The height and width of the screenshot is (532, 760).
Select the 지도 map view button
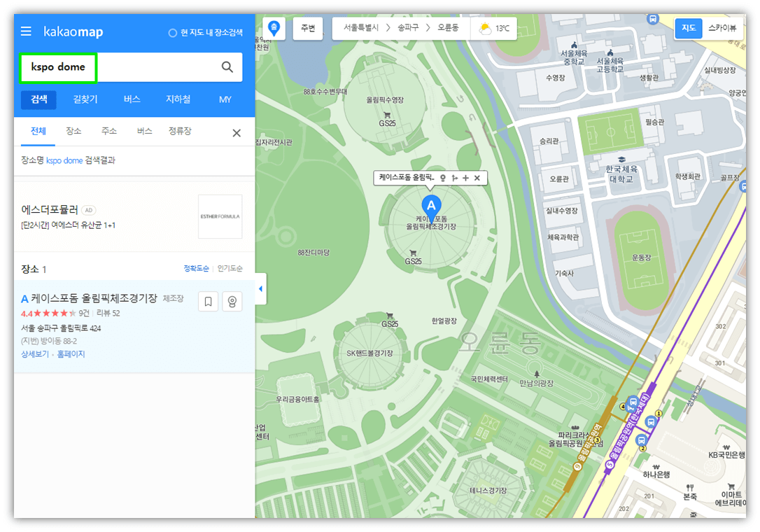pyautogui.click(x=688, y=28)
